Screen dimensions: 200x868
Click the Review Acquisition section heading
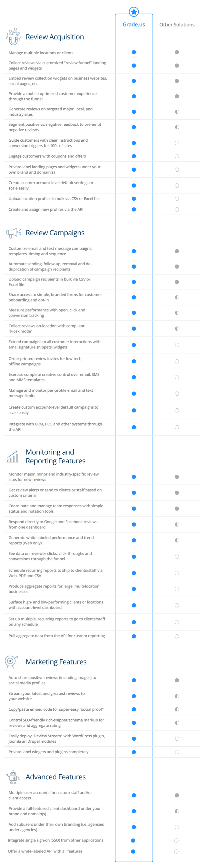coord(55,37)
